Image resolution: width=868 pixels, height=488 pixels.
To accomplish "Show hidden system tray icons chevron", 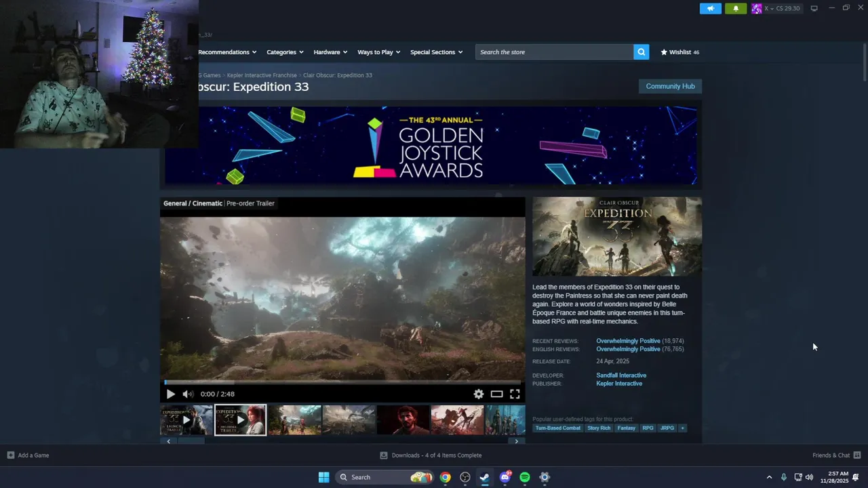I will [x=769, y=477].
